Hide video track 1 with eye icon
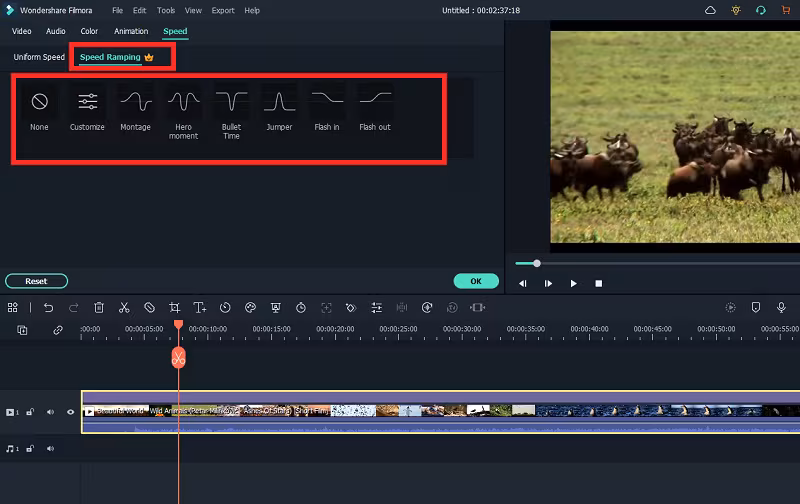Screen dimensions: 800x504 70,412
